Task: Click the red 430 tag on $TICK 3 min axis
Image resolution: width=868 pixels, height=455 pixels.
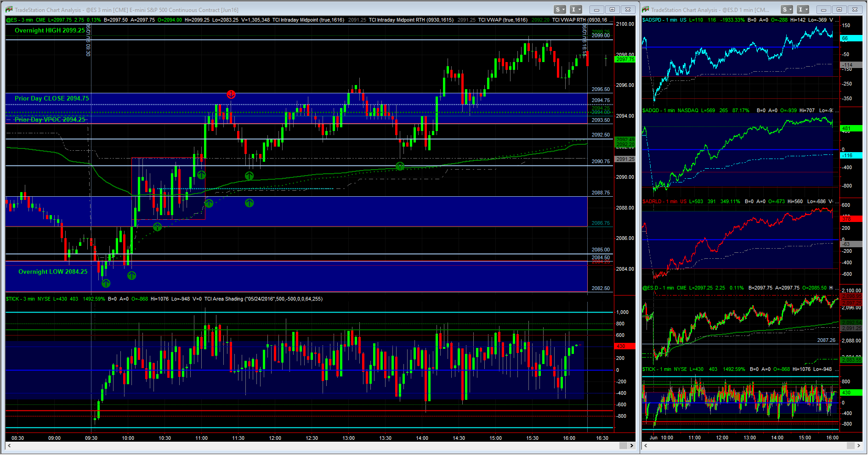Action: (625, 346)
